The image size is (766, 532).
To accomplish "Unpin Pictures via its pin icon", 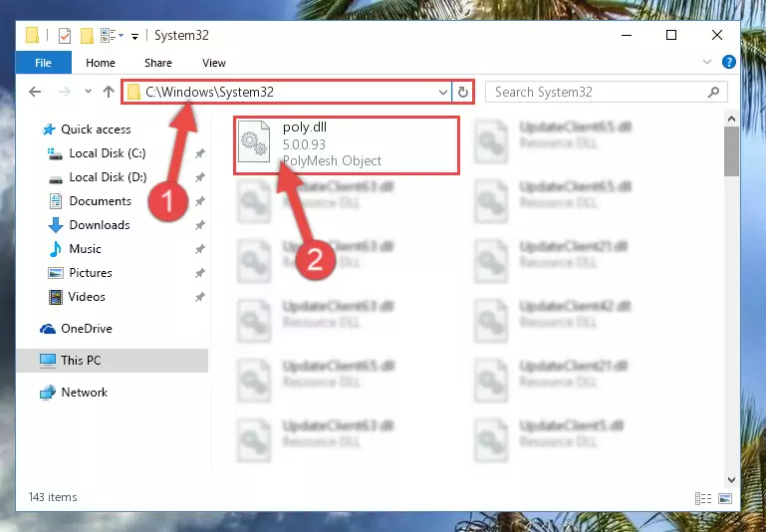I will coord(199,274).
